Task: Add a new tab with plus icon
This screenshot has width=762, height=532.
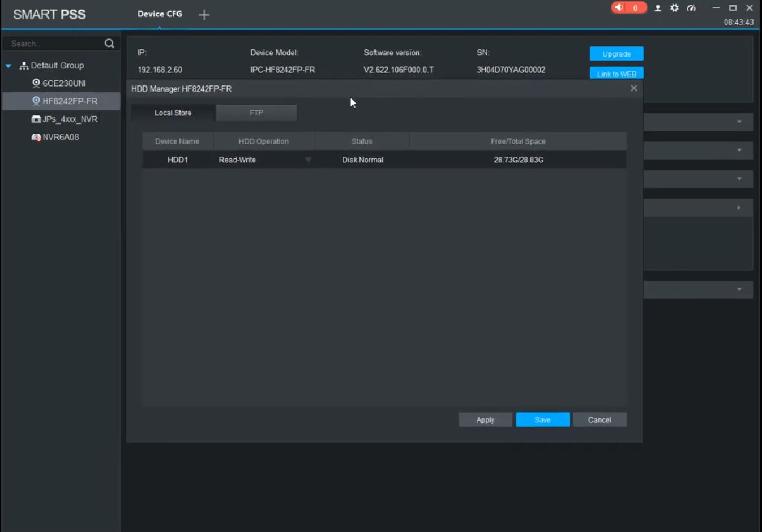Action: [x=204, y=15]
